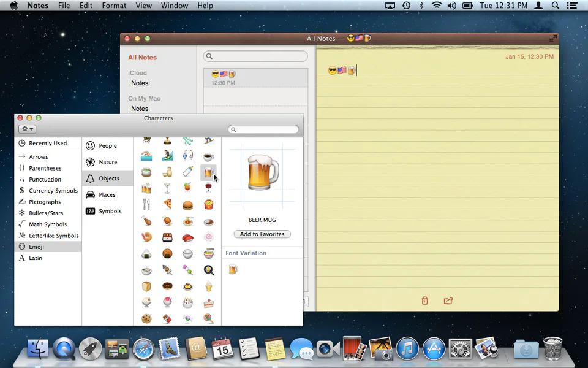Choose the hamburger emoji
This screenshot has height=368, width=588.
187,205
